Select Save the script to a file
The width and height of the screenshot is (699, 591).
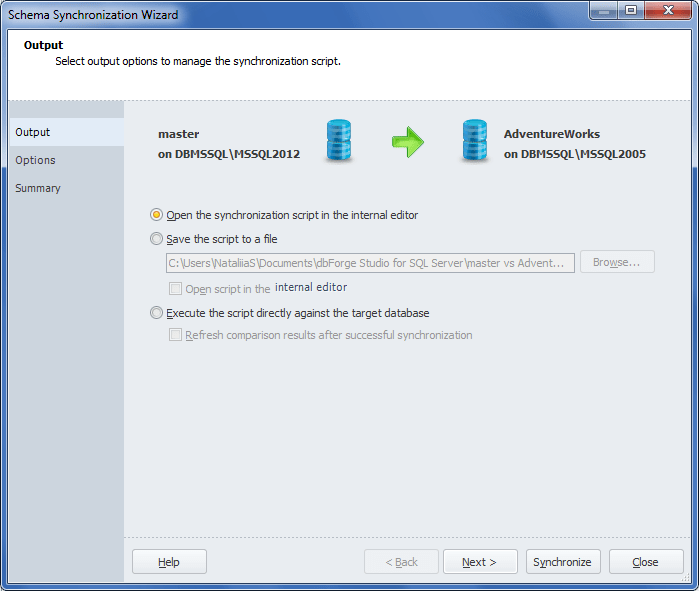pyautogui.click(x=156, y=239)
